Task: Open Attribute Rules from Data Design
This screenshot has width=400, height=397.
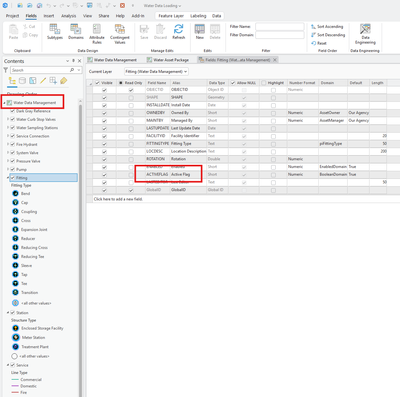Action: [97, 34]
